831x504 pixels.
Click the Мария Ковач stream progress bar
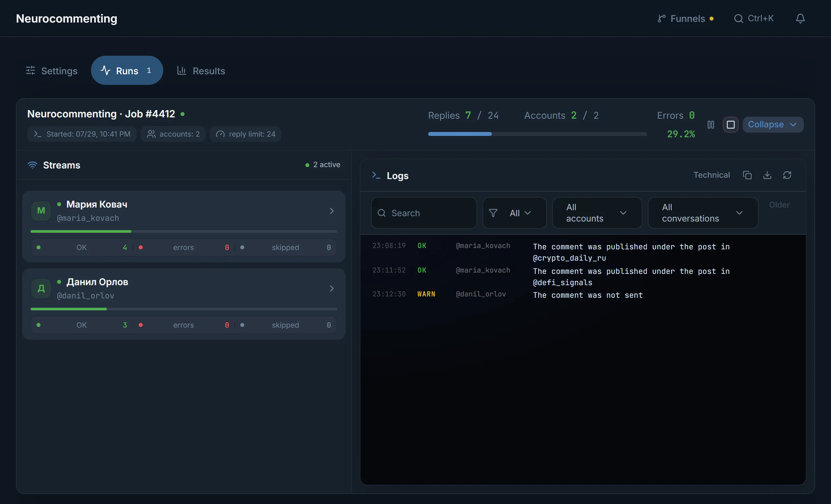[x=184, y=231]
